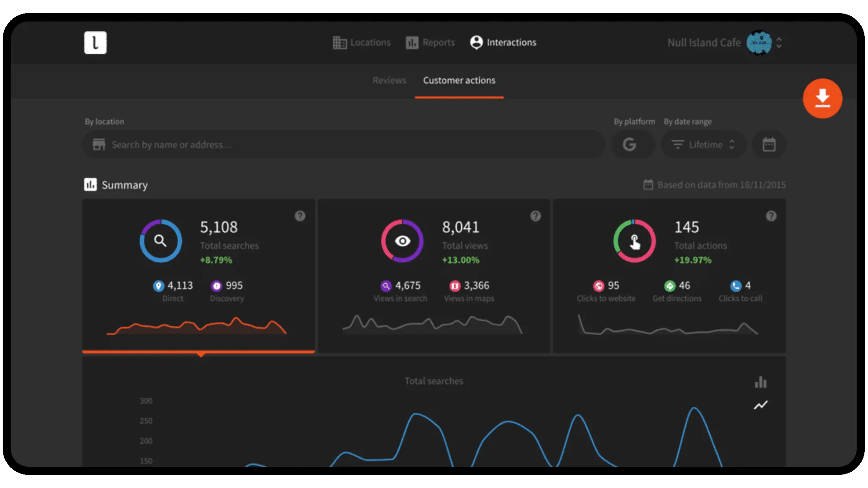Click the Null Island Cafe avatar
868x488 pixels.
click(759, 42)
